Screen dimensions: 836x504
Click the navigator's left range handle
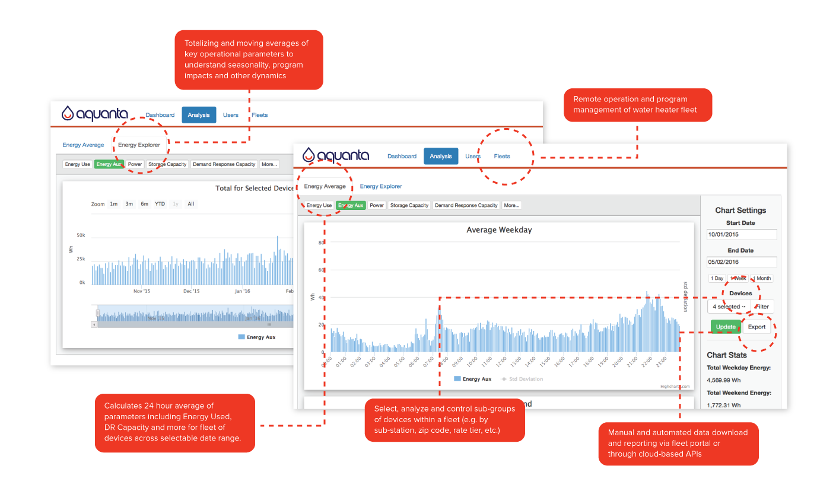(x=97, y=314)
